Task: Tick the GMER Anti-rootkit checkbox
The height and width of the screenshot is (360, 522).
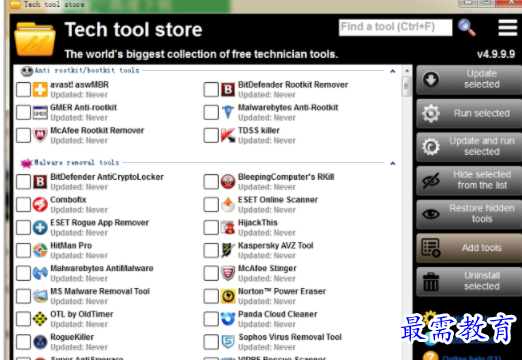Action: click(23, 113)
